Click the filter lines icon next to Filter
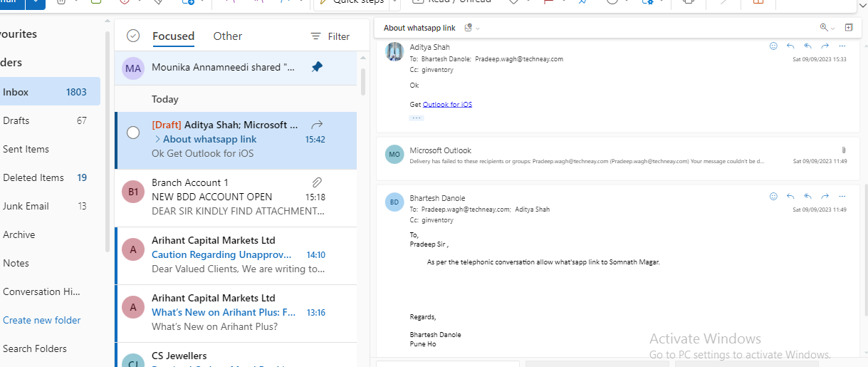 316,36
